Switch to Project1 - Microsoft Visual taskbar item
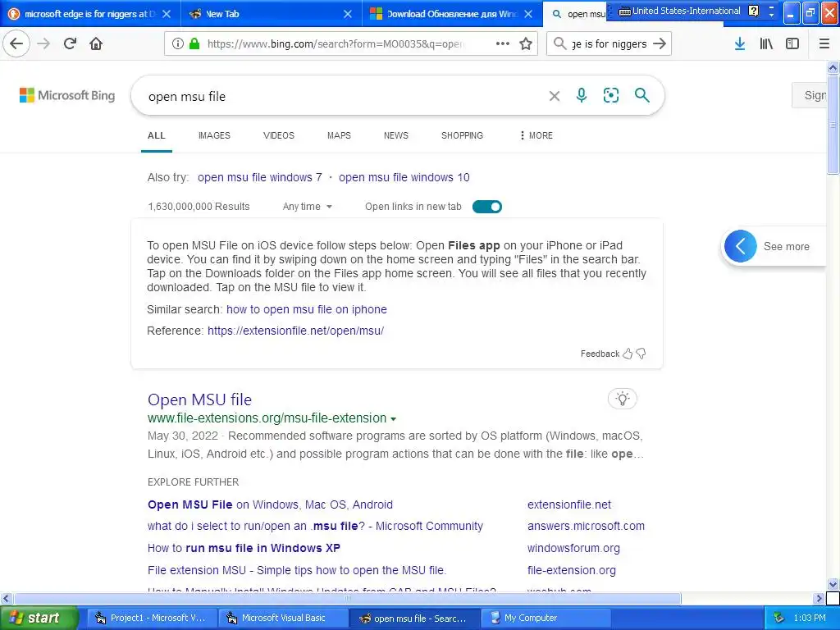Screen dimensions: 840x630 click(x=151, y=618)
